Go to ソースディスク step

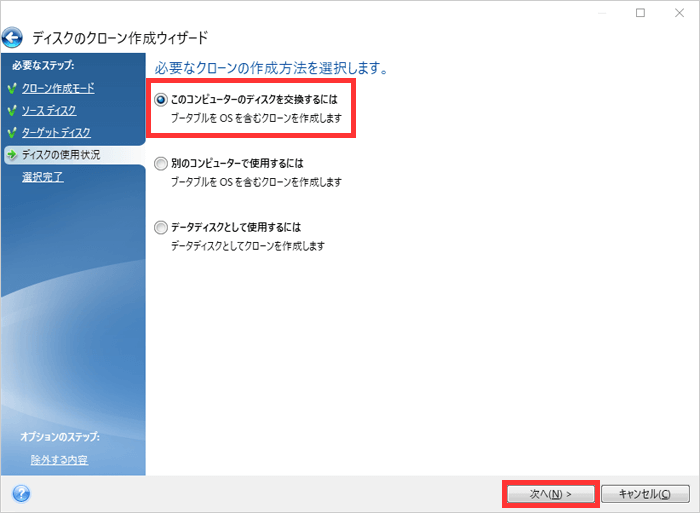point(49,110)
